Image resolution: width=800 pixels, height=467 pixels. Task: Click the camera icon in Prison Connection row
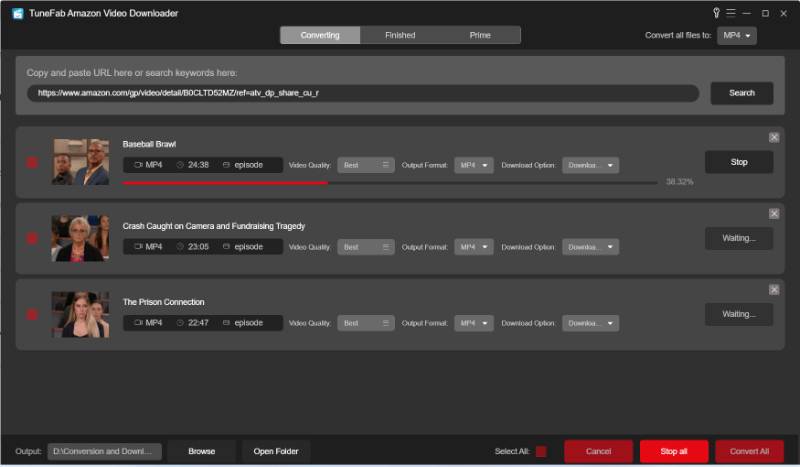(x=138, y=323)
